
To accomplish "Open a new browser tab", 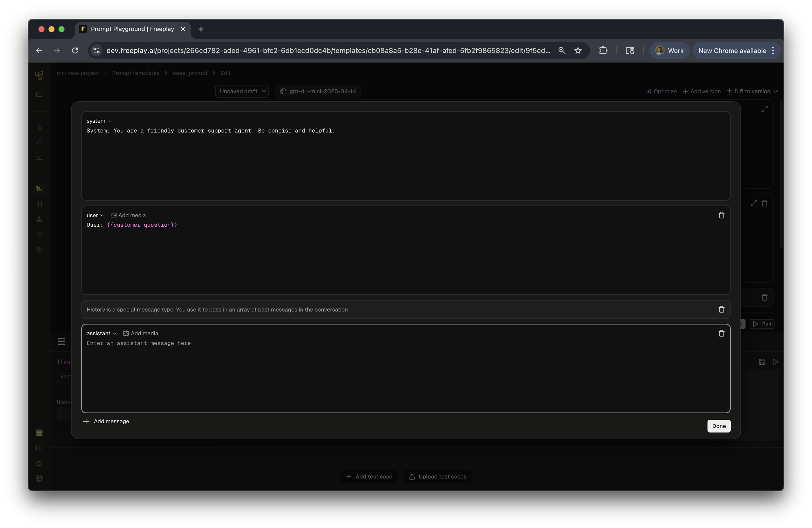I will pyautogui.click(x=201, y=29).
